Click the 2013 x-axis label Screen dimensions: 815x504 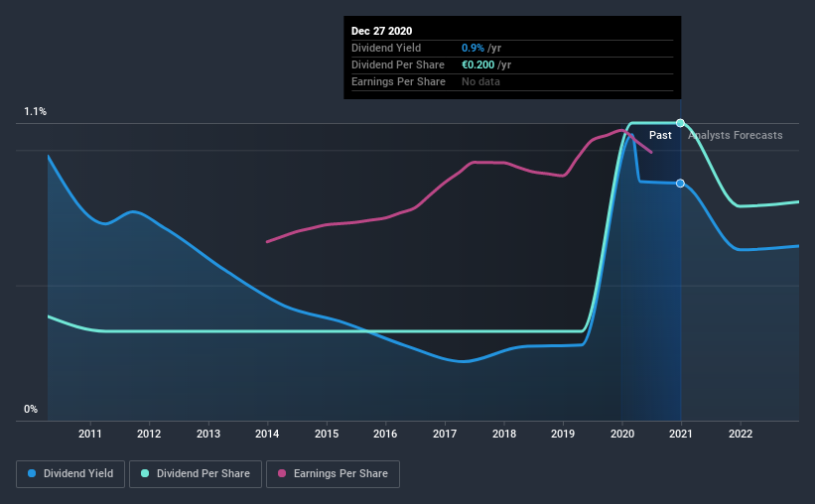coord(208,434)
